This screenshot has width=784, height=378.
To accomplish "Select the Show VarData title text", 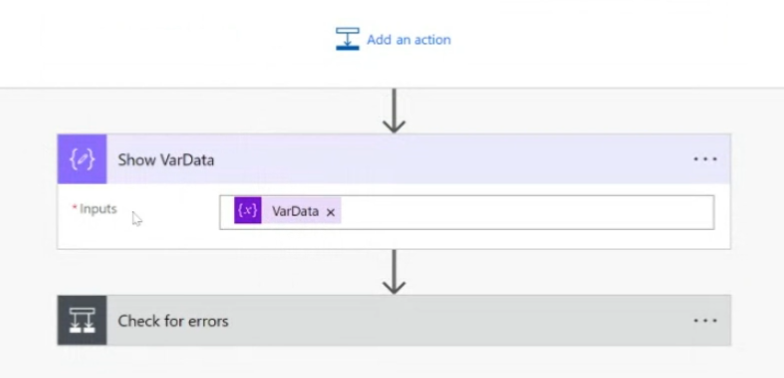I will pyautogui.click(x=166, y=160).
